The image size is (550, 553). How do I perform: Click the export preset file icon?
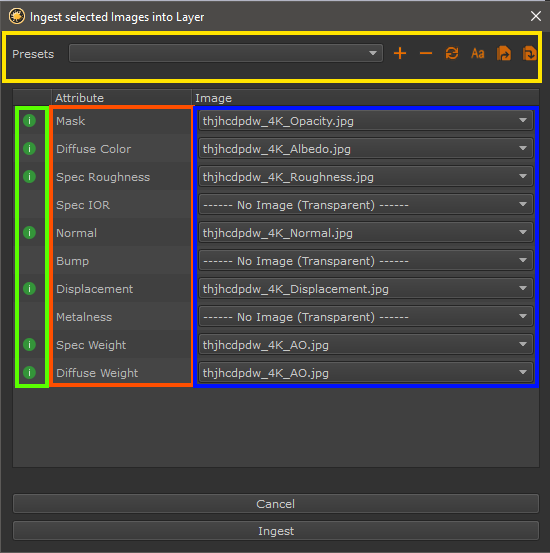tap(504, 54)
